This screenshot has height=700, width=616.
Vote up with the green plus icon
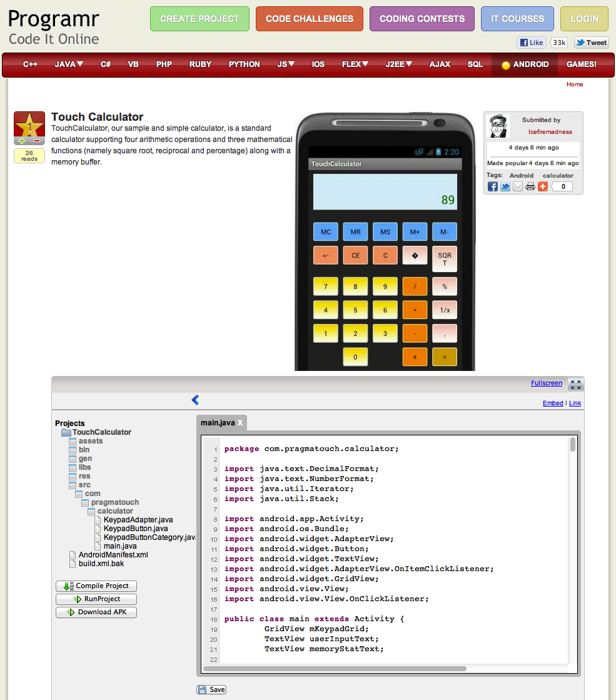point(22,141)
